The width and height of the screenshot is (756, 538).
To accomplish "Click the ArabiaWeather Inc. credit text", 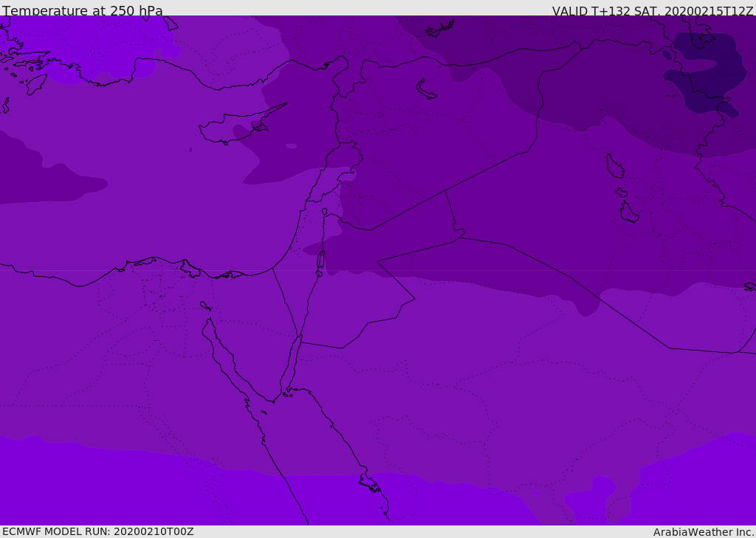I will [704, 532].
